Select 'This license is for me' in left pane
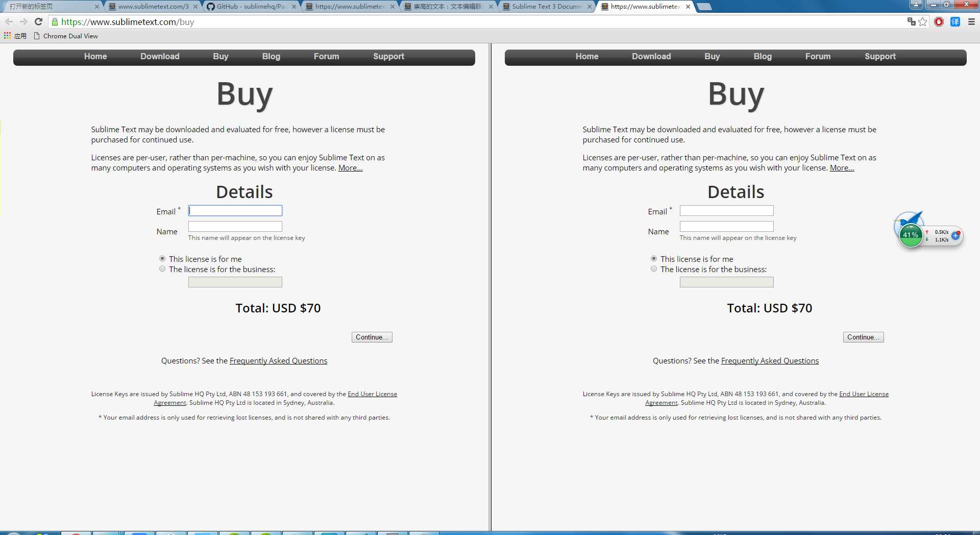Viewport: 980px width, 535px height. click(x=162, y=259)
